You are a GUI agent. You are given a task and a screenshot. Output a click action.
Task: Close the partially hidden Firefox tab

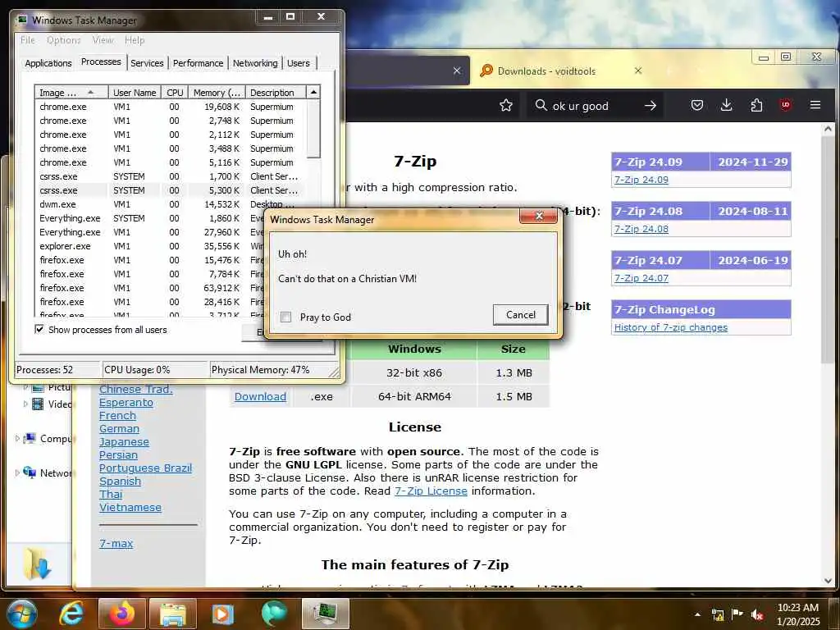click(456, 71)
